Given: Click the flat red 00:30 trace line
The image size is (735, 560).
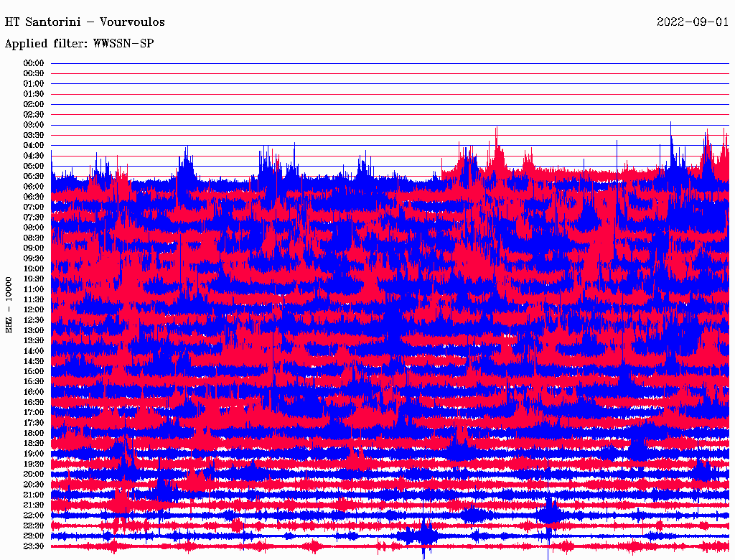Looking at the screenshot, I should 388,73.
